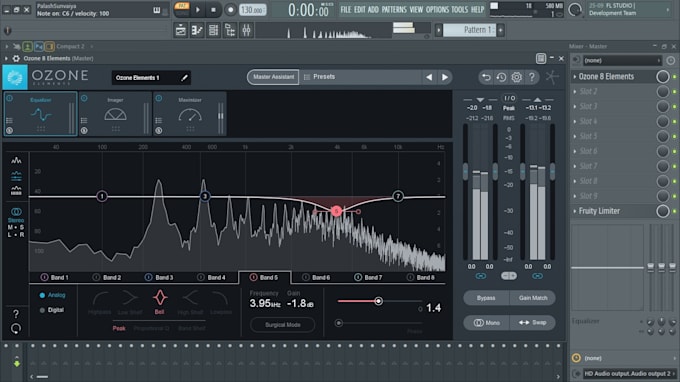Expand the Ozone 8 Elements mixer slot
The width and height of the screenshot is (680, 382).
tap(575, 77)
